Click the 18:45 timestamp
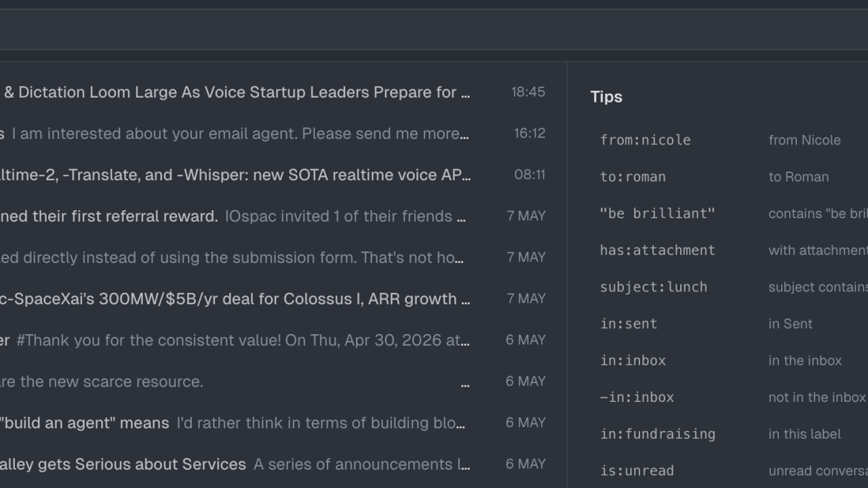 (x=528, y=92)
